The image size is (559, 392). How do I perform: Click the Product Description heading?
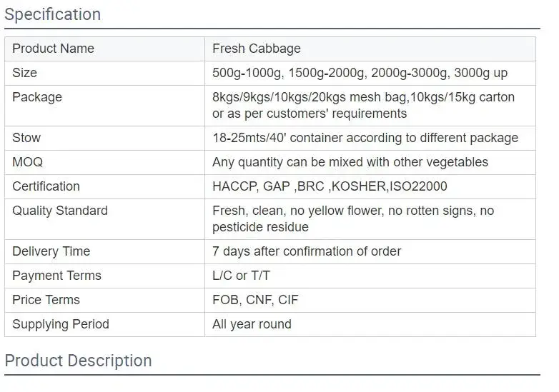tap(78, 361)
